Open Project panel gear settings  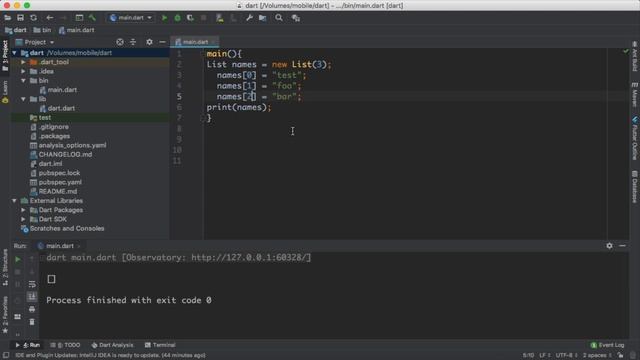point(149,42)
